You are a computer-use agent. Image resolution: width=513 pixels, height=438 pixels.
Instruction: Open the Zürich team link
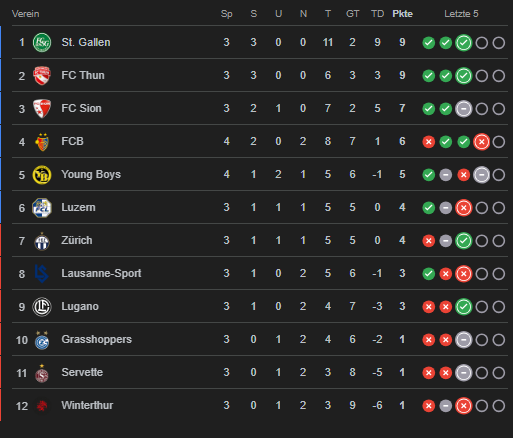point(77,240)
